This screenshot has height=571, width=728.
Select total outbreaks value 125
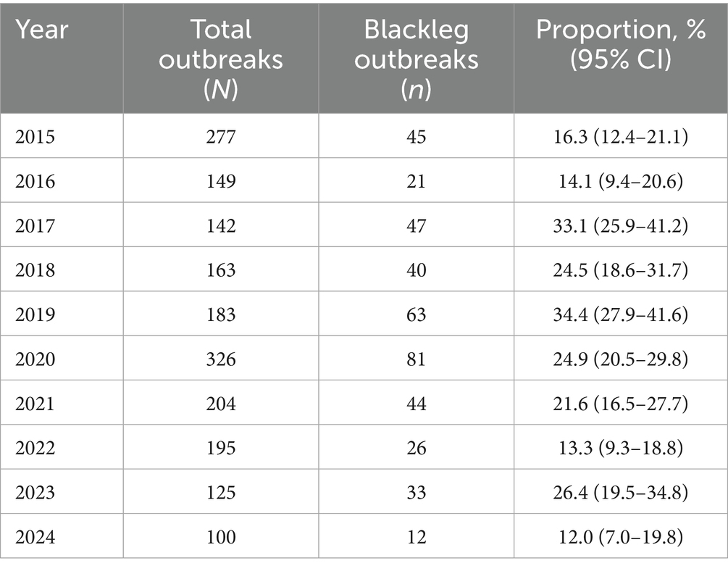click(x=220, y=492)
